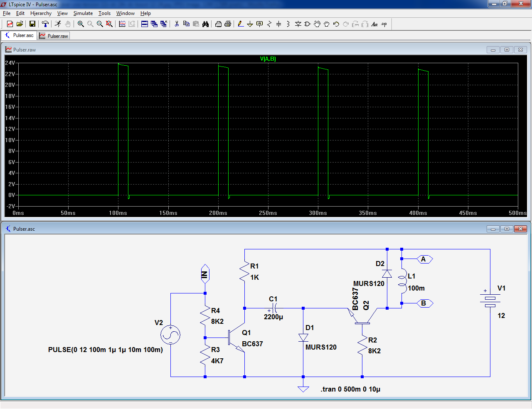Open the Hierarchy menu

click(41, 13)
